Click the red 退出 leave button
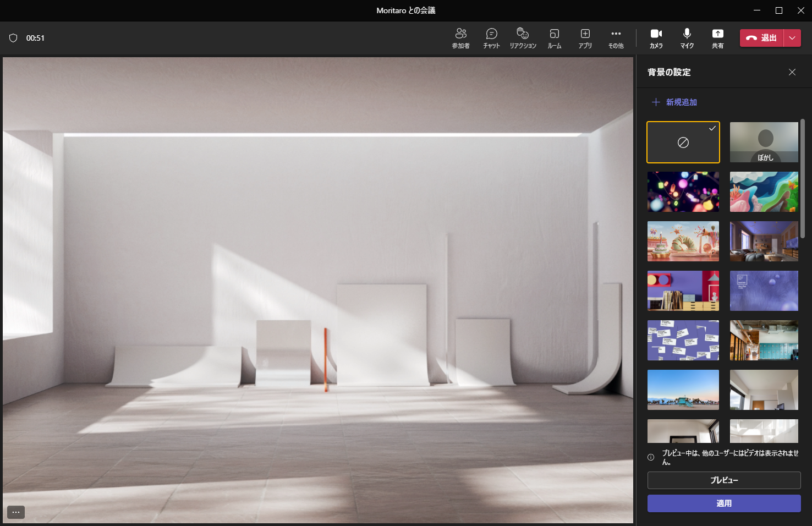The image size is (812, 526). tap(761, 38)
